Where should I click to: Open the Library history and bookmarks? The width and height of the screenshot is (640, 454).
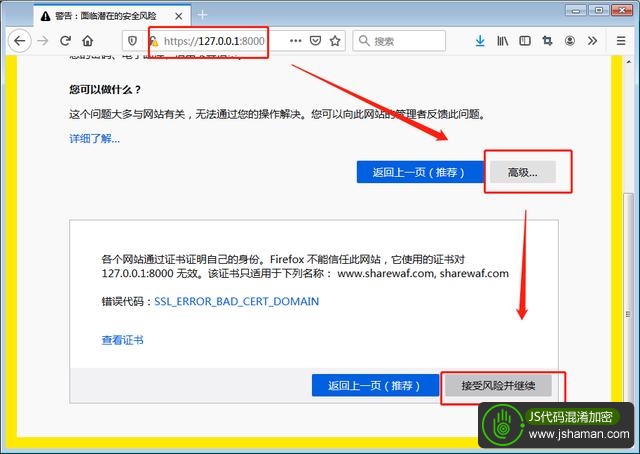(502, 41)
